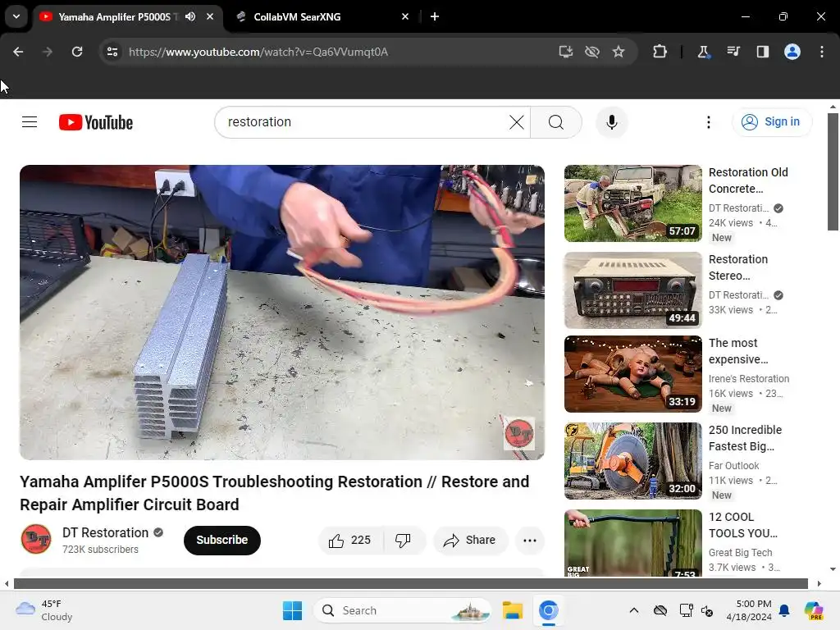Viewport: 840px width, 630px height.
Task: Close the Yamaha Amplifer P5000S tab
Action: click(x=210, y=16)
